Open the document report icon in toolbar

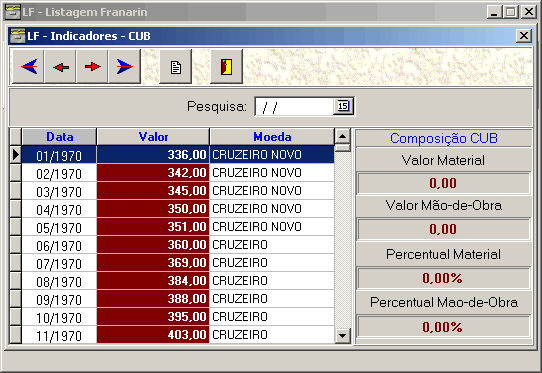coord(176,66)
